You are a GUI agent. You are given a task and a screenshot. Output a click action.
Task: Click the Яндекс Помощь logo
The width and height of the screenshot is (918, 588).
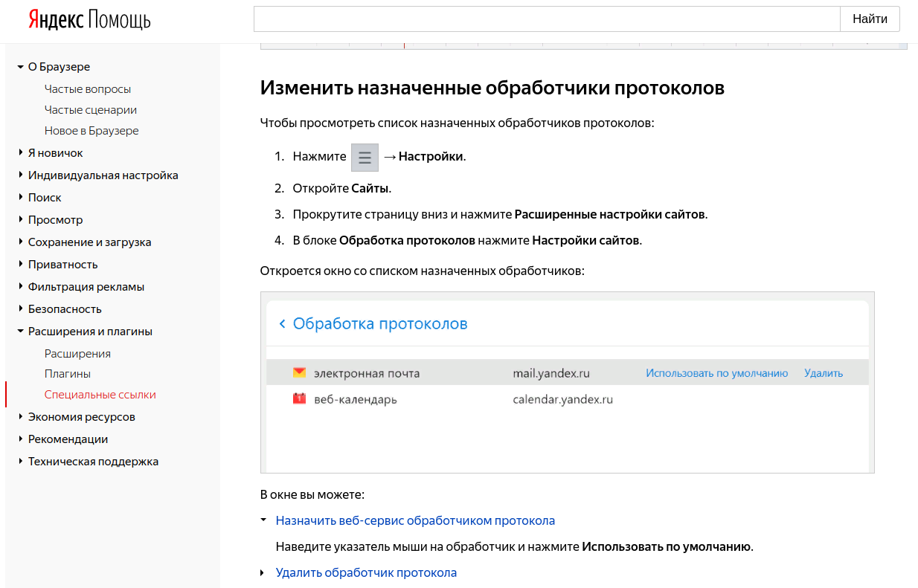89,20
